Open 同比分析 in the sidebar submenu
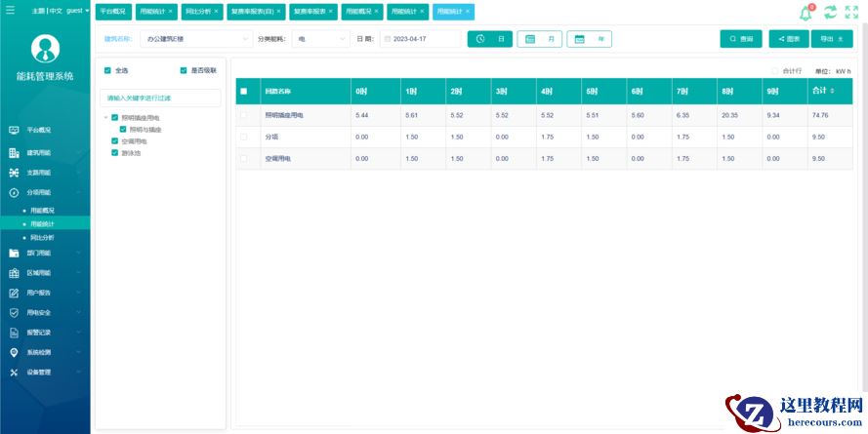 [x=42, y=237]
